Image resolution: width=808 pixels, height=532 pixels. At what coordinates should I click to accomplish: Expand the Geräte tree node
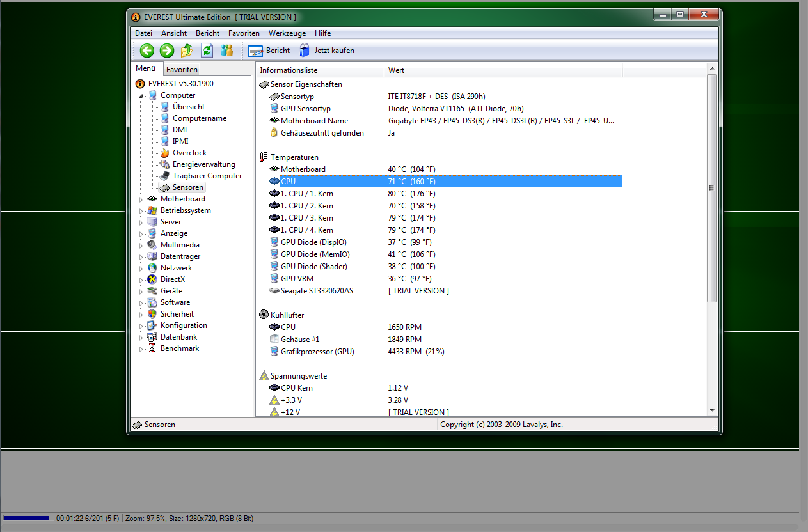[x=141, y=292]
